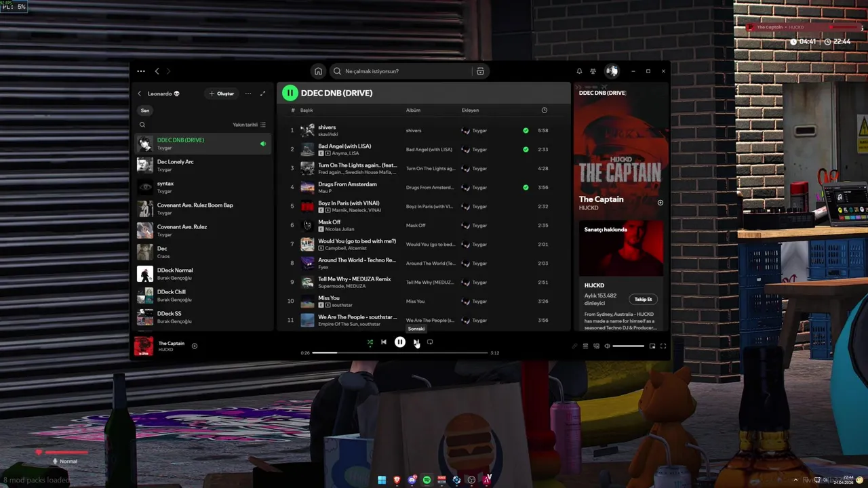Add The Captain to liked songs in player bar
The width and height of the screenshot is (868, 488).
tap(195, 346)
